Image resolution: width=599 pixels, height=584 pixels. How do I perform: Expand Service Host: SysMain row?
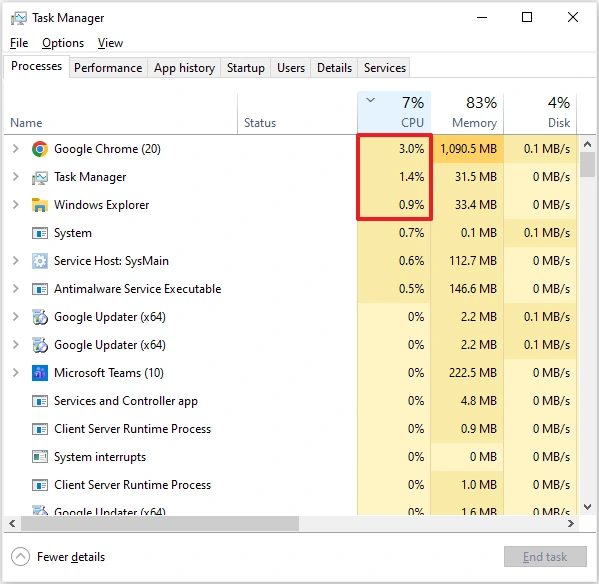[15, 261]
